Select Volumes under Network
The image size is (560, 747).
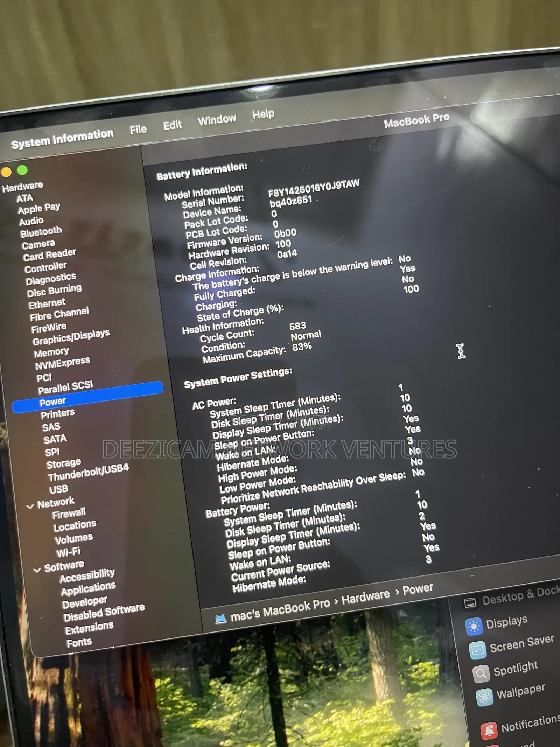coord(74,539)
